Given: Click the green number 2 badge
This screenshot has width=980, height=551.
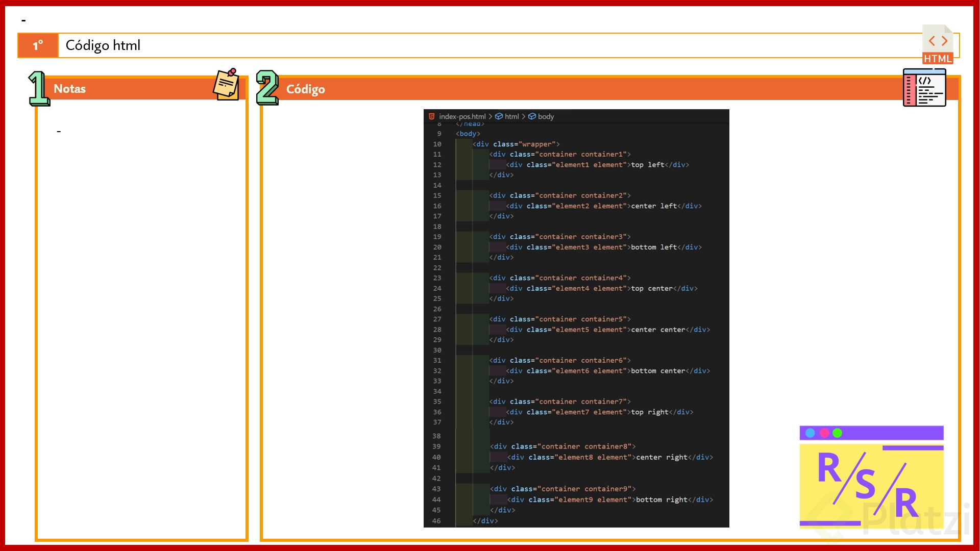Looking at the screenshot, I should (x=267, y=88).
